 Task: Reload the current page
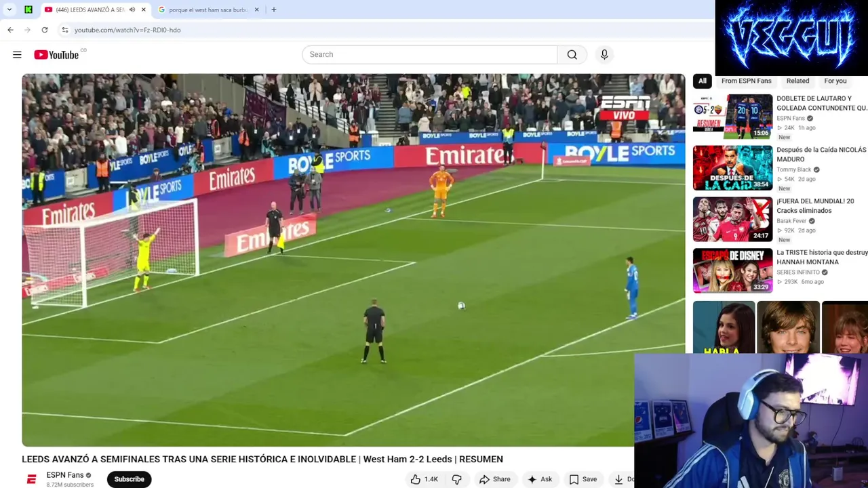[x=45, y=30]
